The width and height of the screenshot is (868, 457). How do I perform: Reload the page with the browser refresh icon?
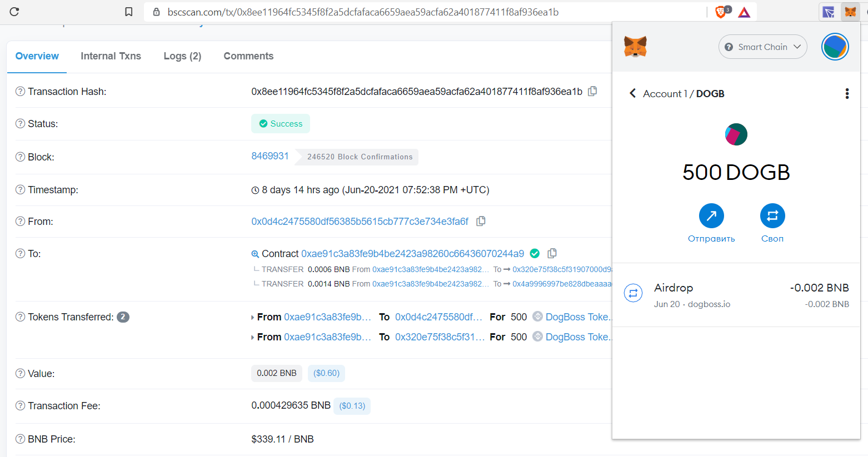click(x=14, y=12)
